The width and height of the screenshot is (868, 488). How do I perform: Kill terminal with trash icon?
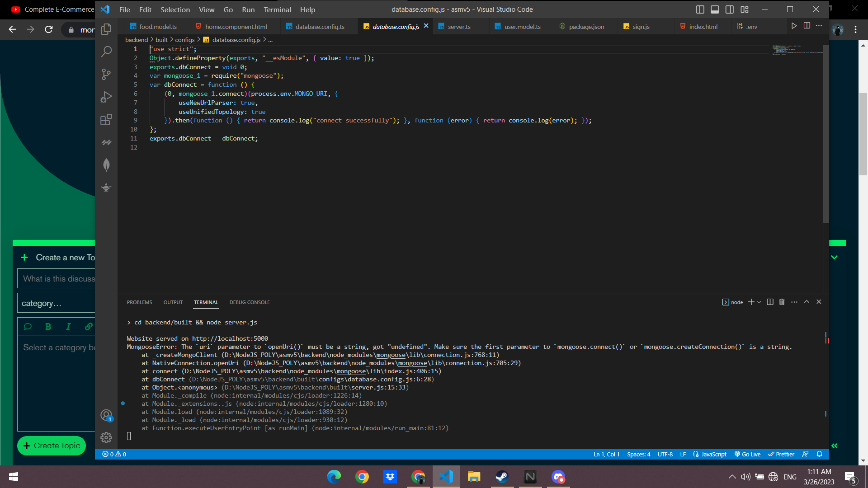782,302
